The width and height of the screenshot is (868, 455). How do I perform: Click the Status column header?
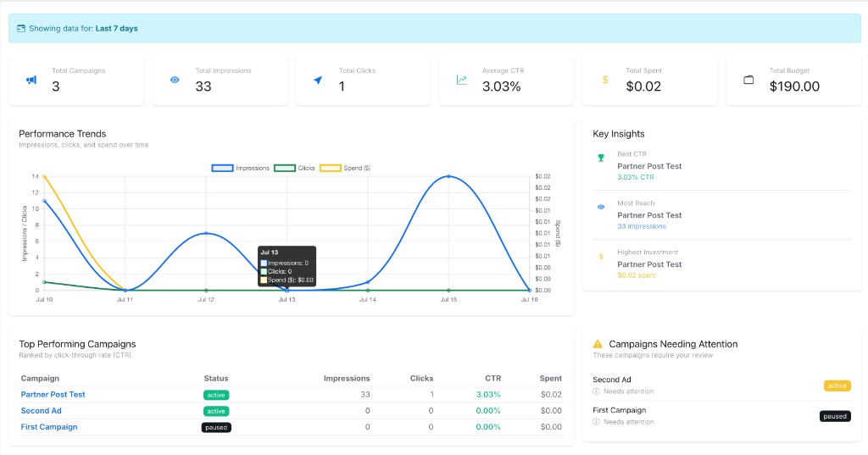(216, 378)
